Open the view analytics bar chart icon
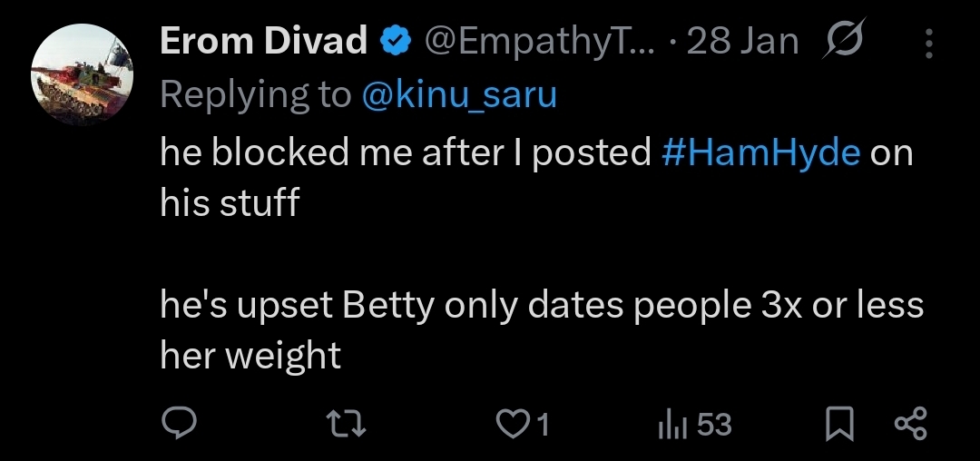 (671, 424)
